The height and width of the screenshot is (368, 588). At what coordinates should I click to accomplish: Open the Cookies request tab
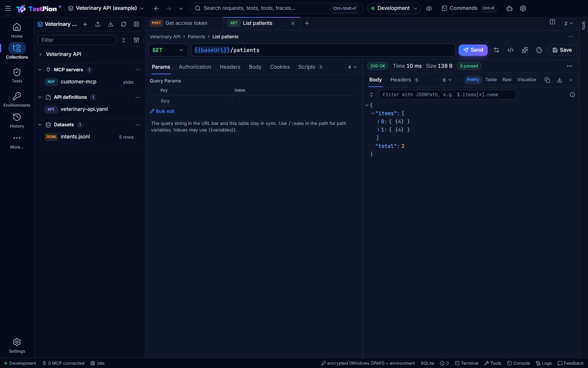(280, 67)
